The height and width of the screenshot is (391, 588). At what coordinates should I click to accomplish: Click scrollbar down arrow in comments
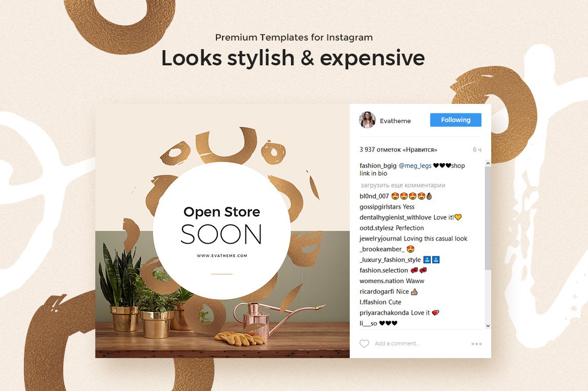pyautogui.click(x=488, y=326)
